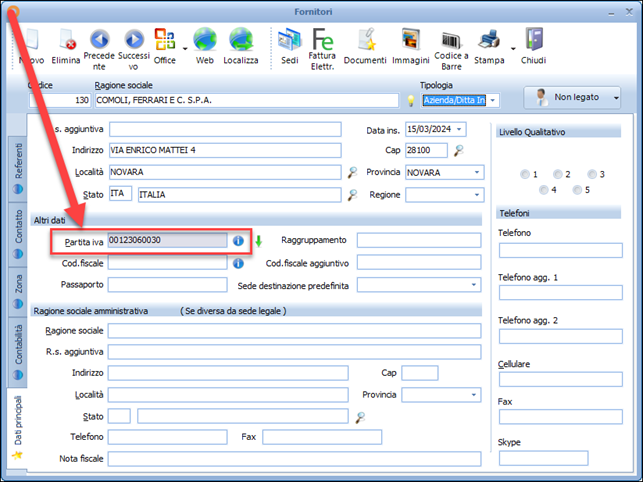Image resolution: width=643 pixels, height=482 pixels.
Task: Click the lightbulb icon beside Ragione sociale
Action: [410, 101]
